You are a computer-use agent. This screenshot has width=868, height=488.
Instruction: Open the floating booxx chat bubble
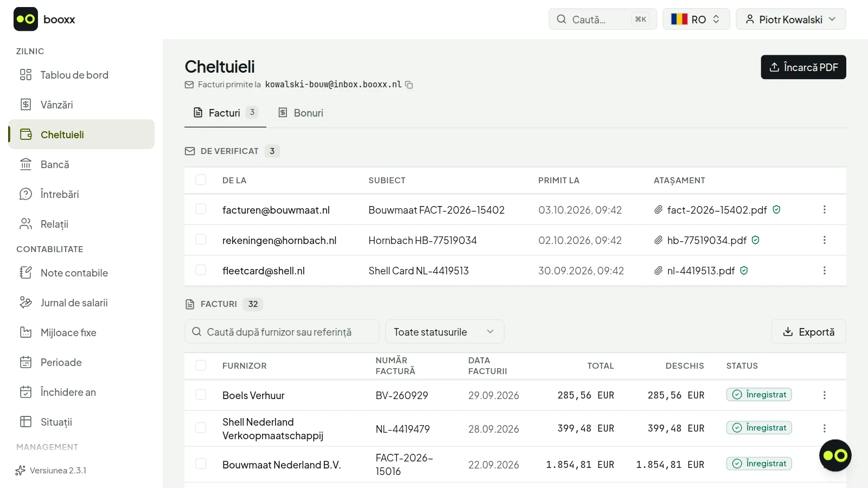click(835, 455)
